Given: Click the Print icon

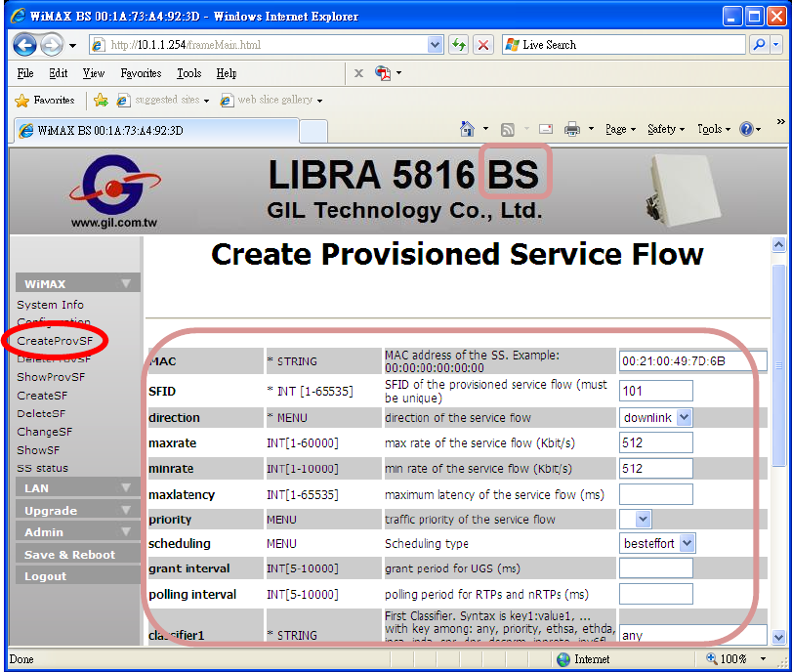Looking at the screenshot, I should click(x=572, y=129).
